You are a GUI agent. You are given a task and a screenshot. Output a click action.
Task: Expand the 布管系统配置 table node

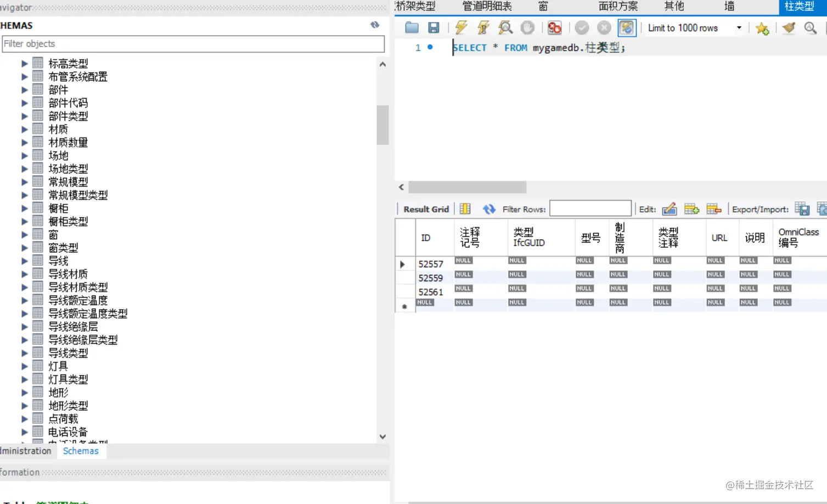(x=25, y=77)
